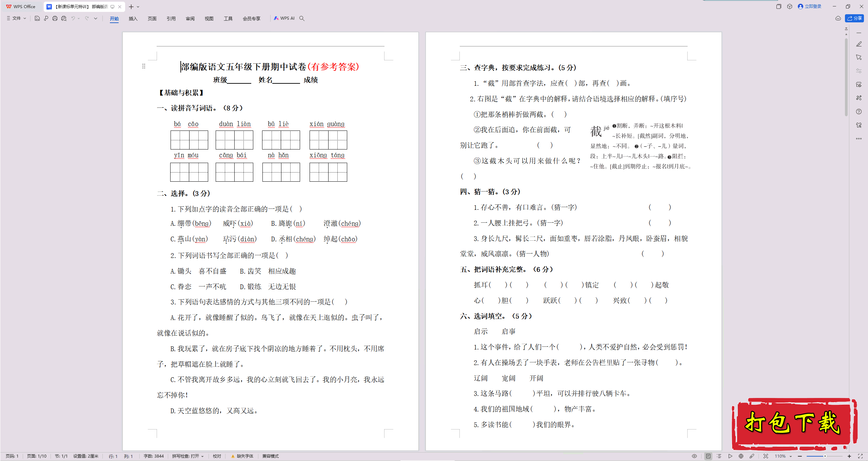Click word count 字数: 3844 in status bar
The image size is (868, 461).
tap(154, 456)
